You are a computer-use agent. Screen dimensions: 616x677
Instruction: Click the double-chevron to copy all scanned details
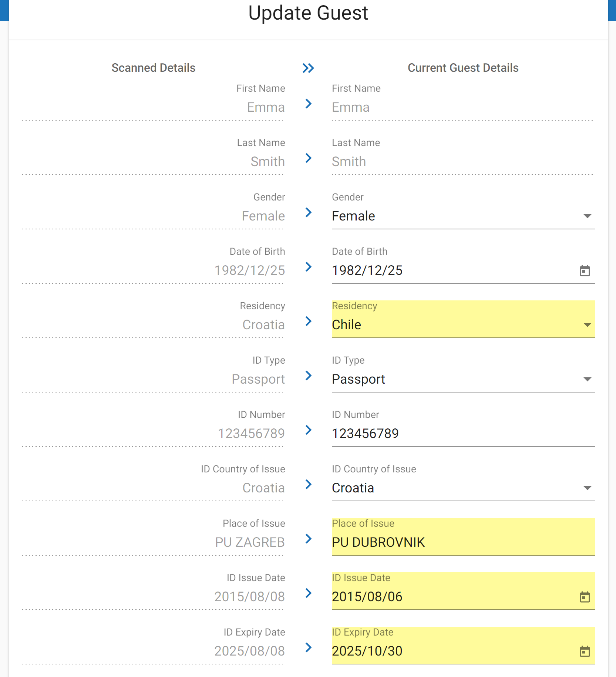tap(308, 68)
